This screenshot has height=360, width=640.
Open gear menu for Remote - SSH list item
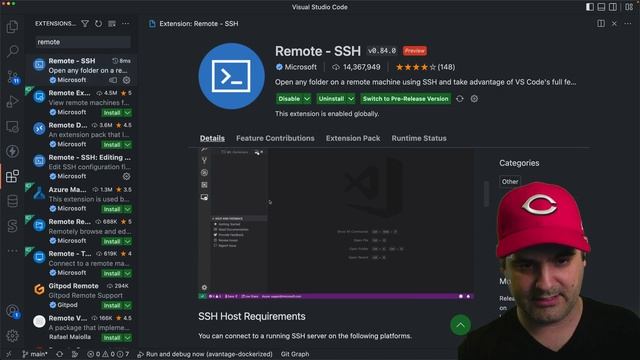tap(127, 80)
